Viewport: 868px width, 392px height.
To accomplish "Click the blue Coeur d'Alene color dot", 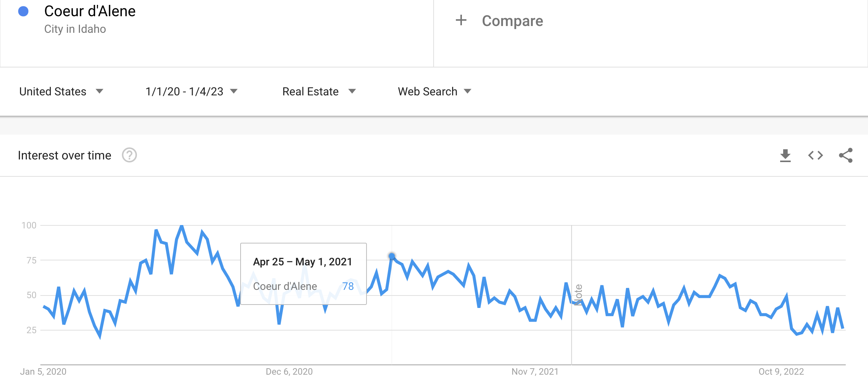I will pyautogui.click(x=23, y=12).
